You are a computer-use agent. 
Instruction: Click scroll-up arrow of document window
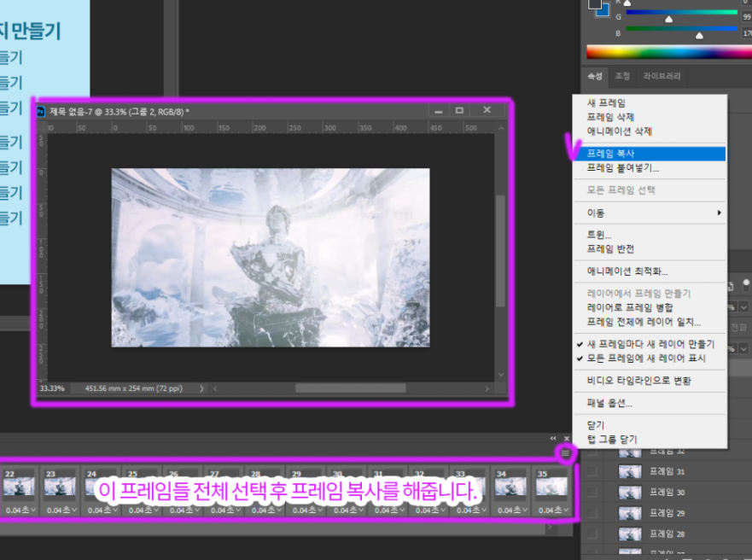point(501,128)
